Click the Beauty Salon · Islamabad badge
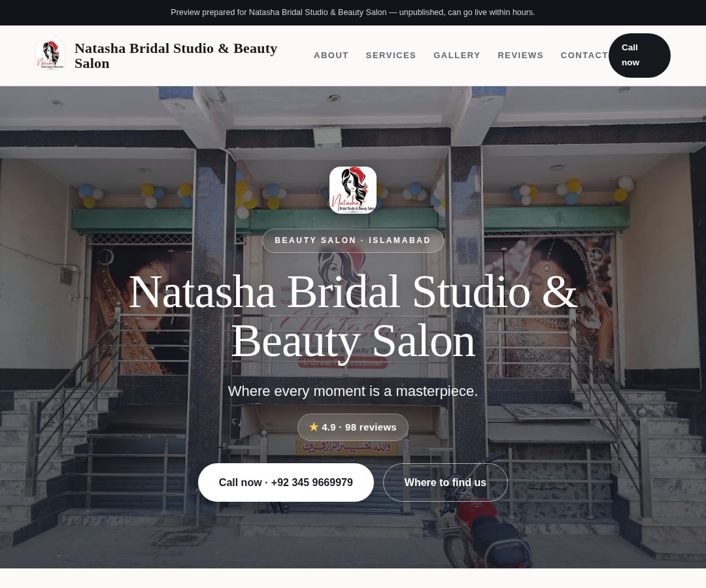 (x=353, y=240)
